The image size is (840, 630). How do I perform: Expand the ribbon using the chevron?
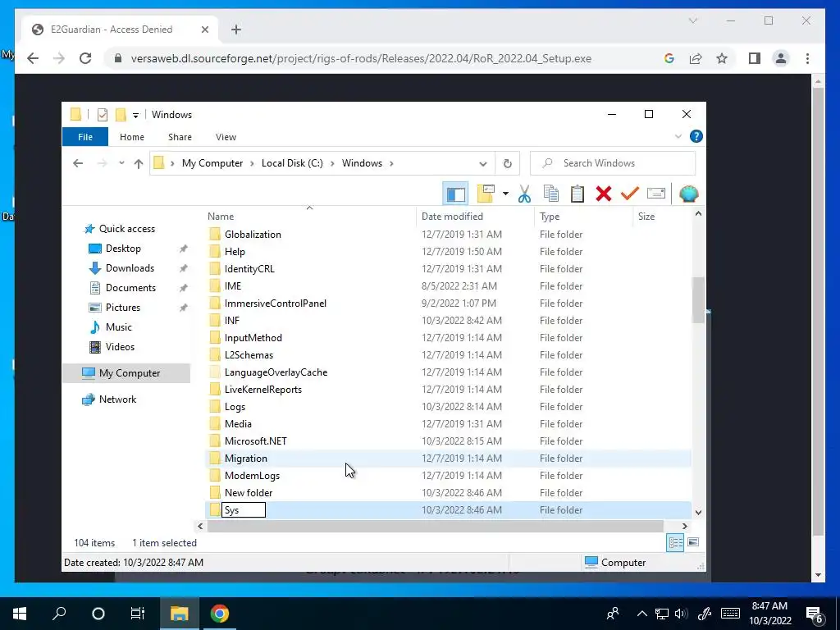click(678, 137)
